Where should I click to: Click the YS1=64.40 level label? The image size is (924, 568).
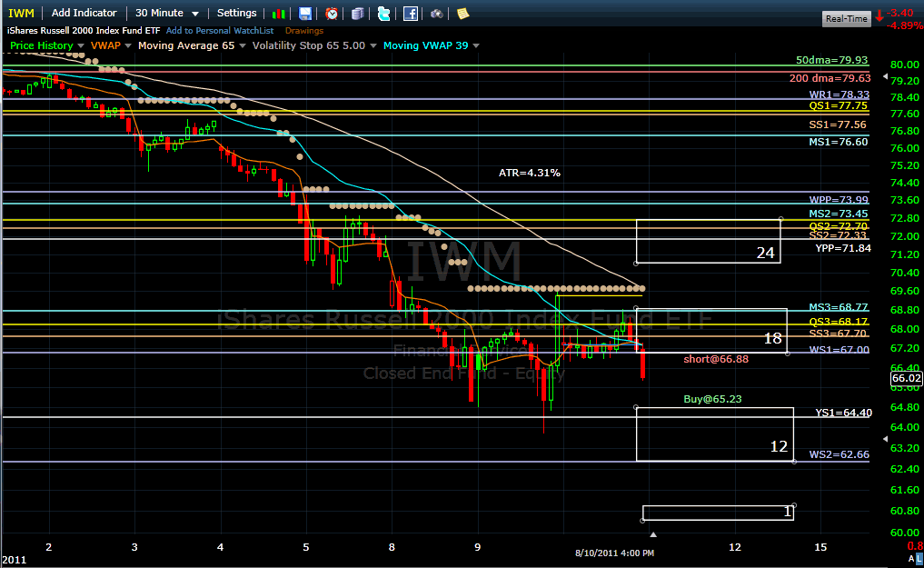tap(843, 413)
